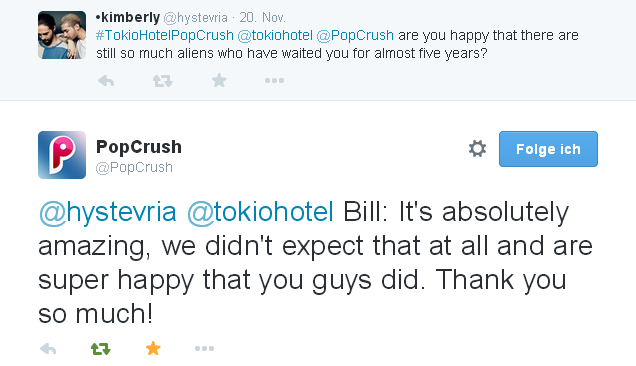This screenshot has width=636, height=366.
Task: Click the kimberly display name
Action: [128, 17]
